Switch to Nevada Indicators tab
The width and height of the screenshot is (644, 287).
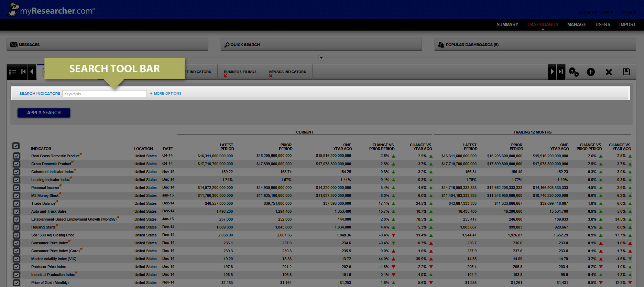click(287, 72)
